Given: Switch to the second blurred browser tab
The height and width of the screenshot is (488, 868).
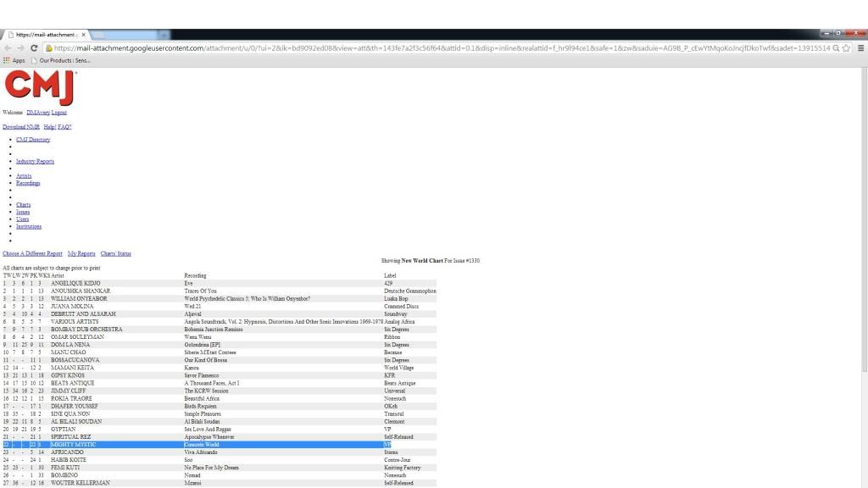Looking at the screenshot, I should (130, 35).
